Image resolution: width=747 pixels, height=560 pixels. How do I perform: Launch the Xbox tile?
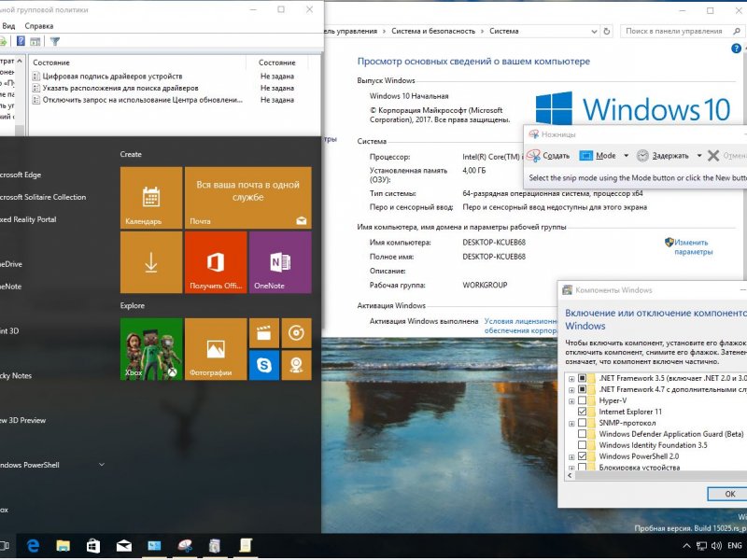tap(151, 349)
